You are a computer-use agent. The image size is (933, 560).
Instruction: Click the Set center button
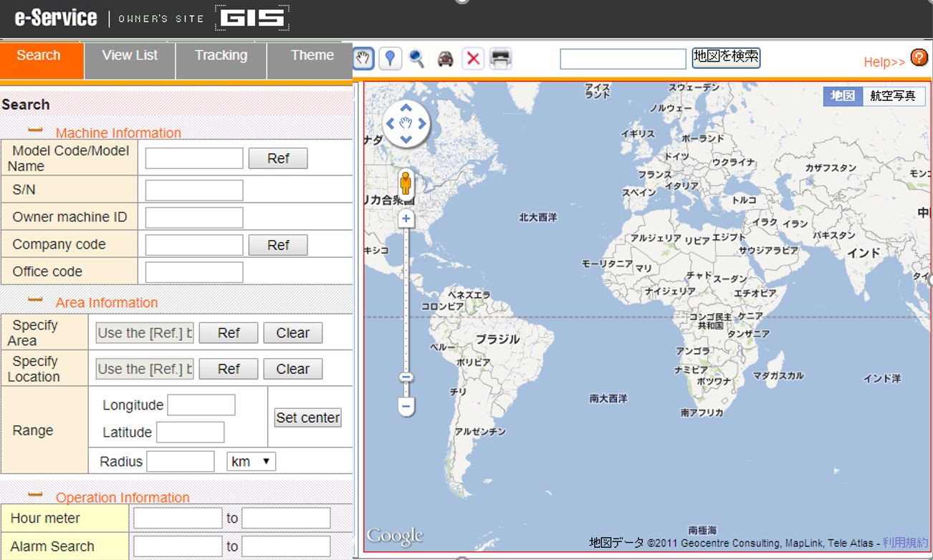point(307,417)
